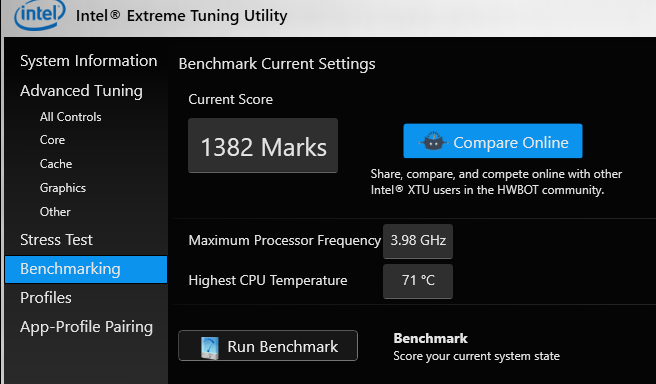The image size is (656, 384).
Task: Click the 1382 Marks score box
Action: [263, 146]
